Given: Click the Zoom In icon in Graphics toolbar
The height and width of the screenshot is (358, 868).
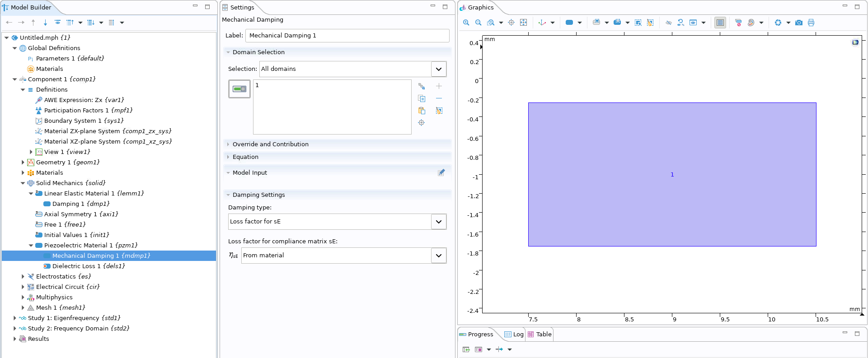Looking at the screenshot, I should pyautogui.click(x=466, y=23).
